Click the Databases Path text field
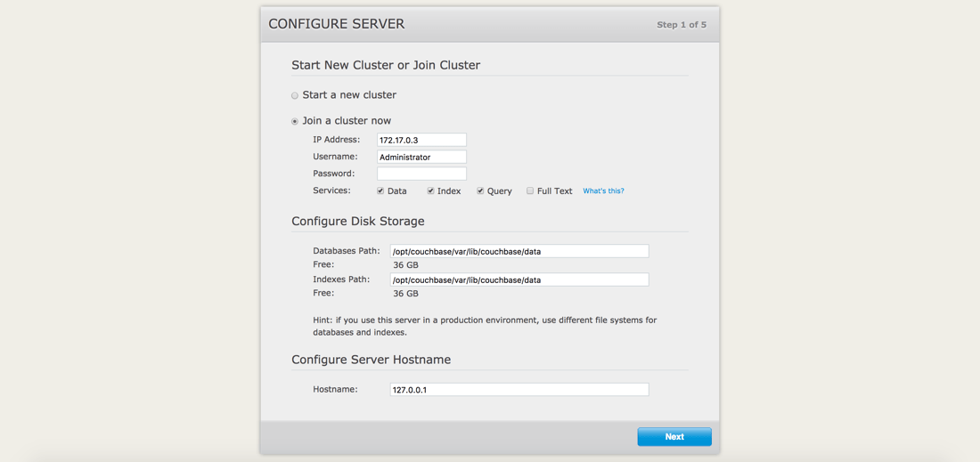Viewport: 980px width, 462px height. tap(519, 252)
